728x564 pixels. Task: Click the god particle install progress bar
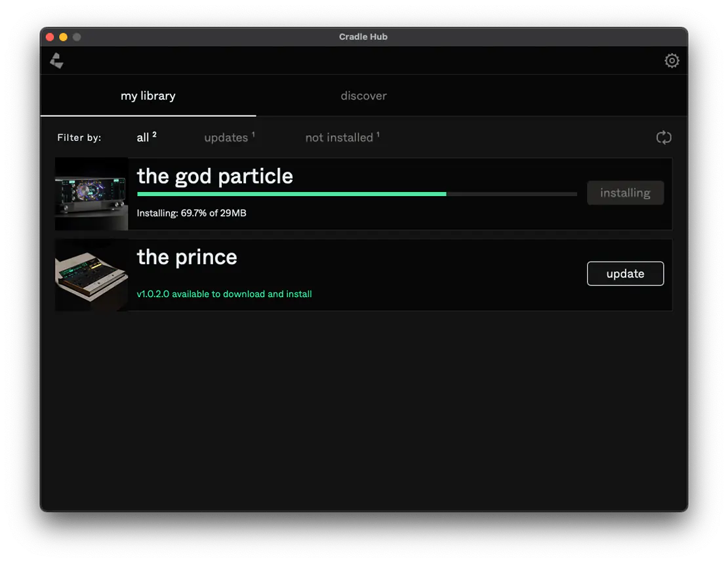(x=357, y=194)
